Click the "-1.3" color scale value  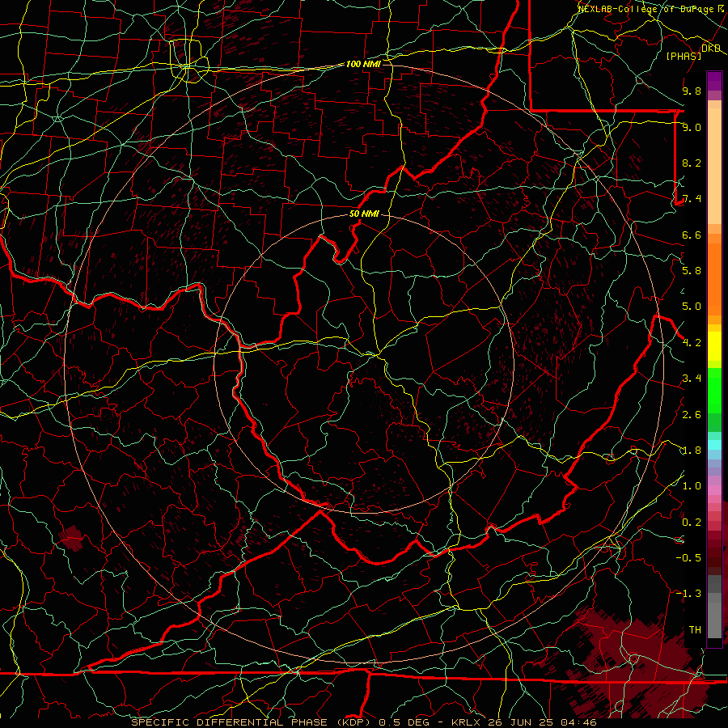(x=688, y=594)
